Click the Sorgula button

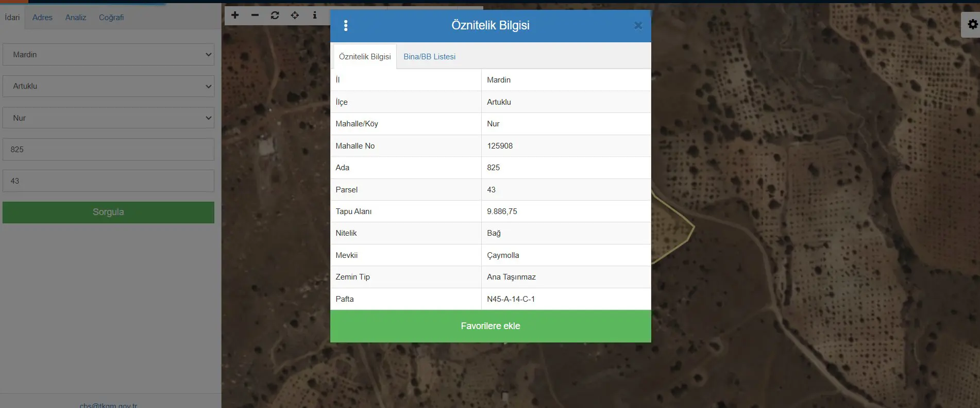(x=109, y=213)
